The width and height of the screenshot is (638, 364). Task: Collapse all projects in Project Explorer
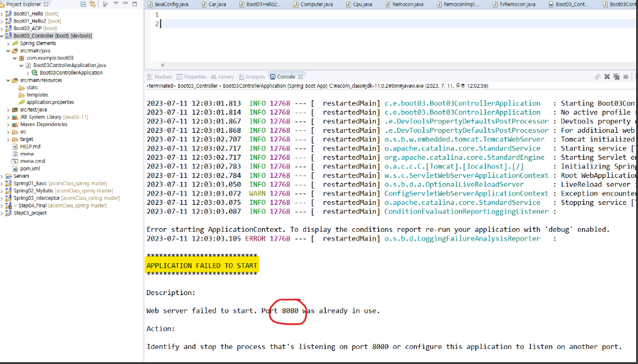click(x=83, y=3)
